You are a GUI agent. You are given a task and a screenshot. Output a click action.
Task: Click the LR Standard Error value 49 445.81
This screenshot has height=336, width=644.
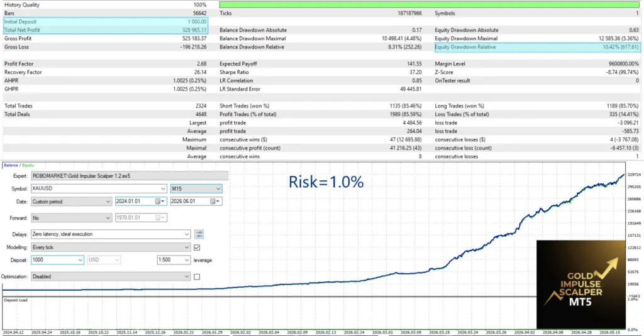point(410,89)
